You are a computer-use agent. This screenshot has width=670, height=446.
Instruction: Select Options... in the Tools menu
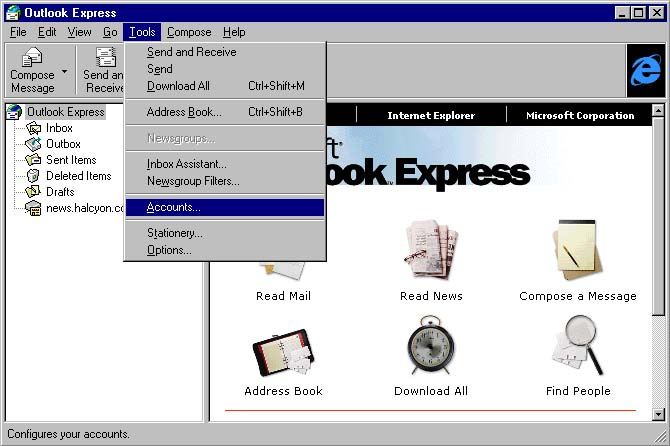tap(169, 250)
